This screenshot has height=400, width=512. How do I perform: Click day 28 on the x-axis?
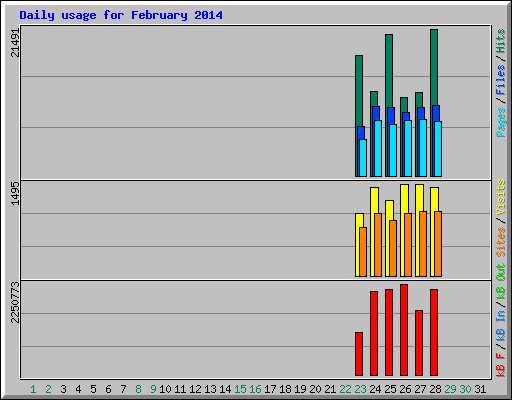tap(435, 389)
